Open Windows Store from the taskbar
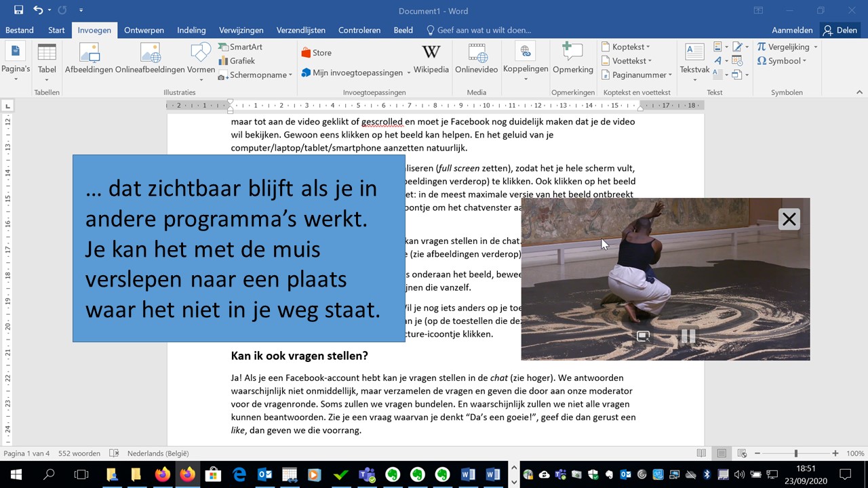868x488 pixels. [x=213, y=474]
